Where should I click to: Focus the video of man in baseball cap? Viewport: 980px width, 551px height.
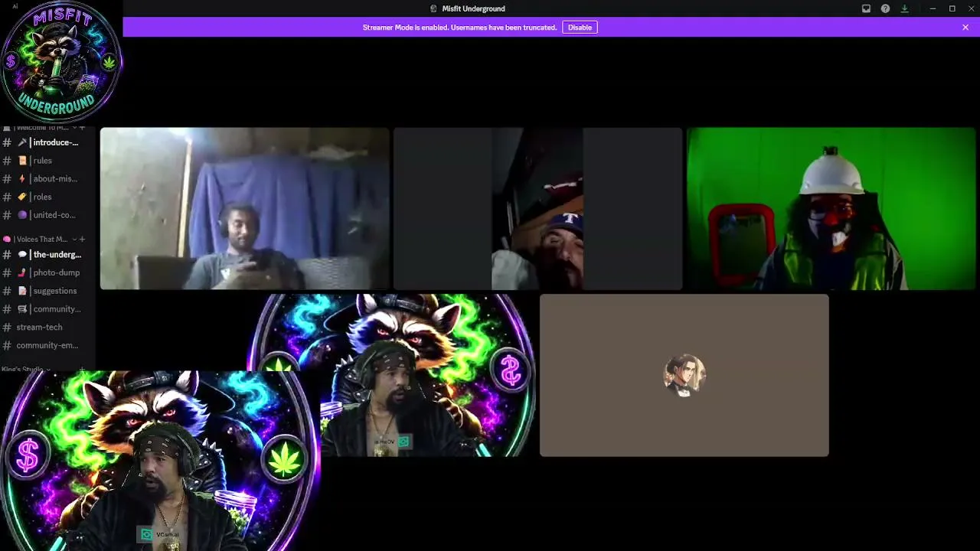pyautogui.click(x=537, y=209)
